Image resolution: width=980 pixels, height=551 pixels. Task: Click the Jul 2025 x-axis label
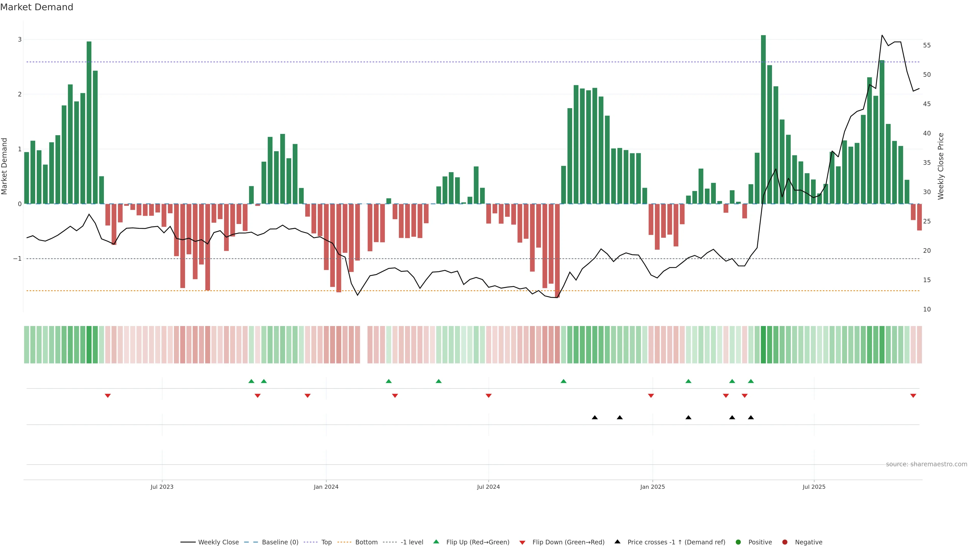(814, 487)
